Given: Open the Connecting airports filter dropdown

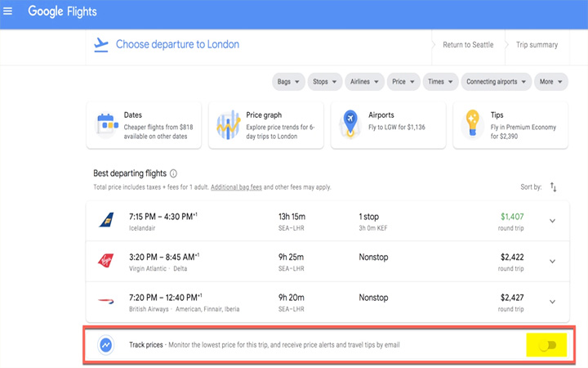Looking at the screenshot, I should point(497,82).
